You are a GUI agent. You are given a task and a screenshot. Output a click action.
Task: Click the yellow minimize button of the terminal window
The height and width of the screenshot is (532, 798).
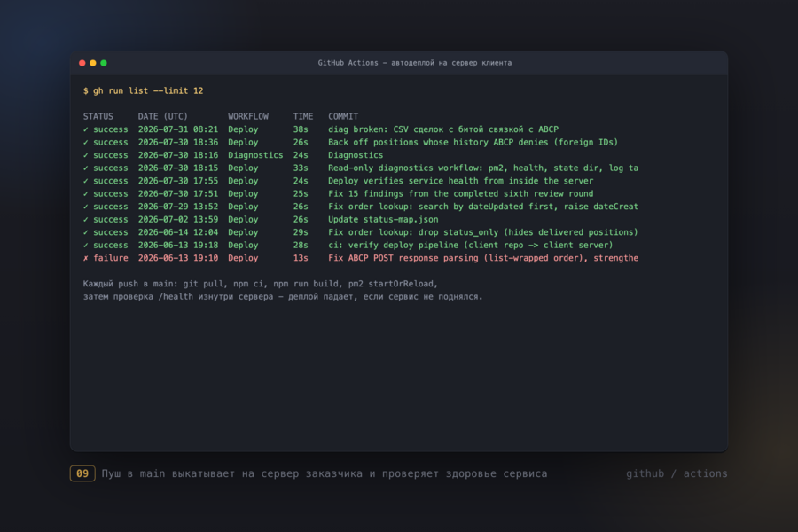tap(92, 63)
